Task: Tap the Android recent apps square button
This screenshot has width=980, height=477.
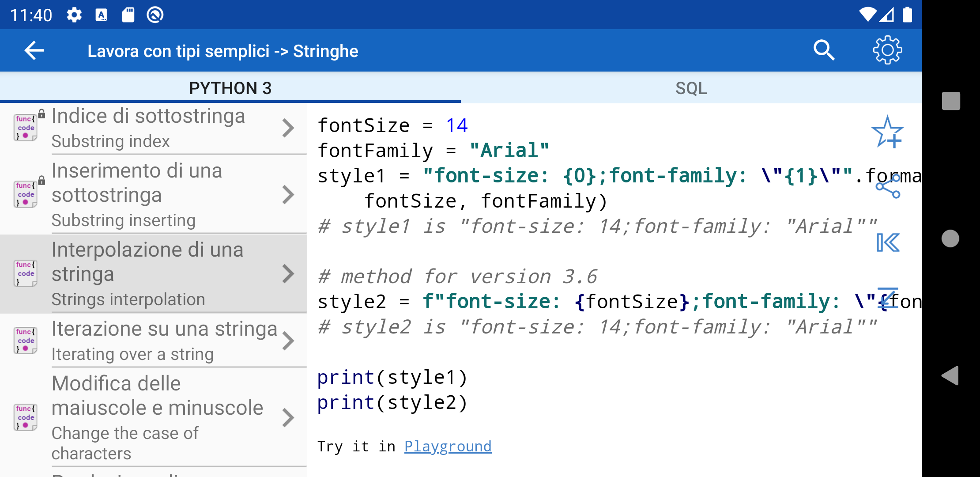Action: (951, 101)
